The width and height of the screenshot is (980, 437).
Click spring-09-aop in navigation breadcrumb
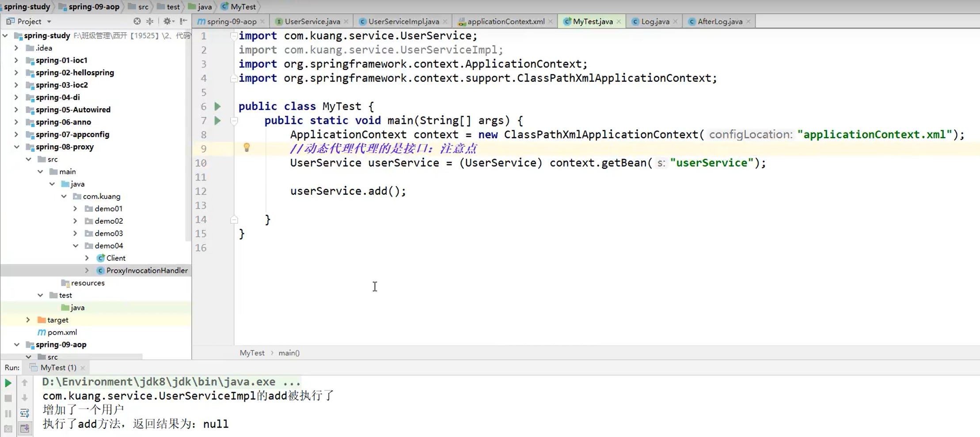coord(89,7)
